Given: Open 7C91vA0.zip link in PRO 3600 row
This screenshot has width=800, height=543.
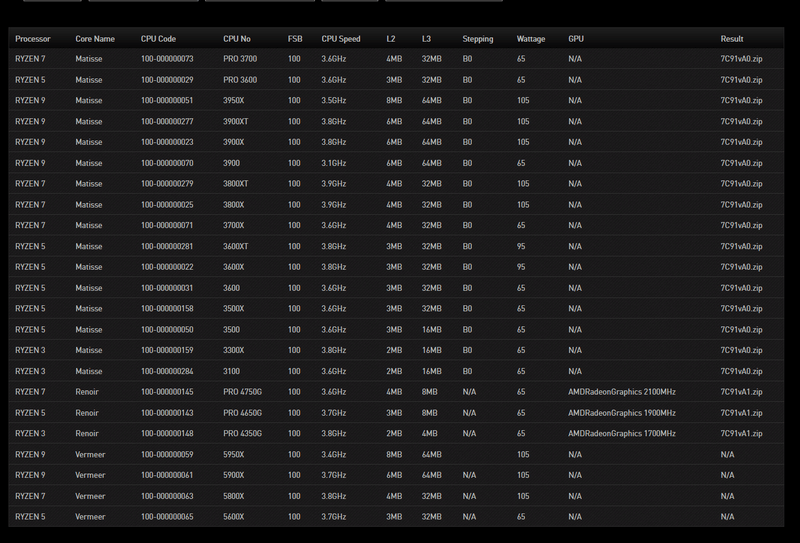Looking at the screenshot, I should coord(741,80).
